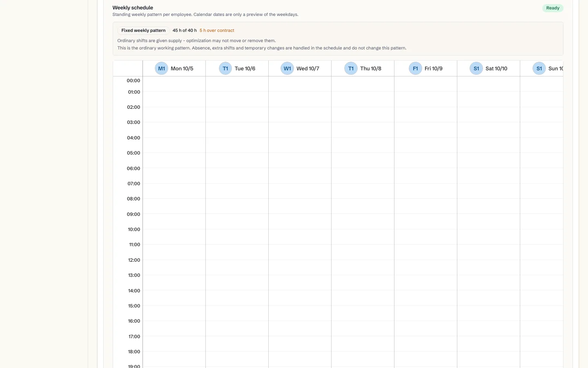Click the S1 badge for Sunday
This screenshot has width=588, height=368.
(539, 68)
